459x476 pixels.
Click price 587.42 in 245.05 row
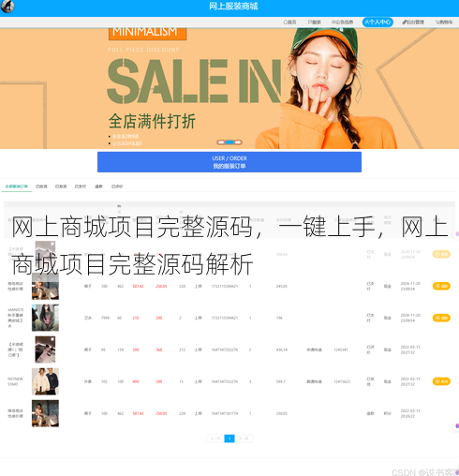[138, 286]
